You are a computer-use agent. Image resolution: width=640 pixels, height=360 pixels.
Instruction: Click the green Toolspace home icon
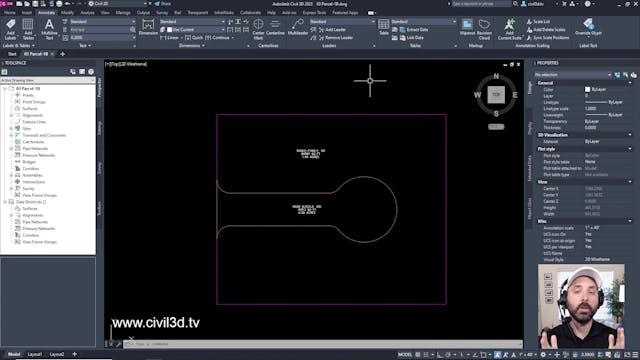tap(4, 72)
